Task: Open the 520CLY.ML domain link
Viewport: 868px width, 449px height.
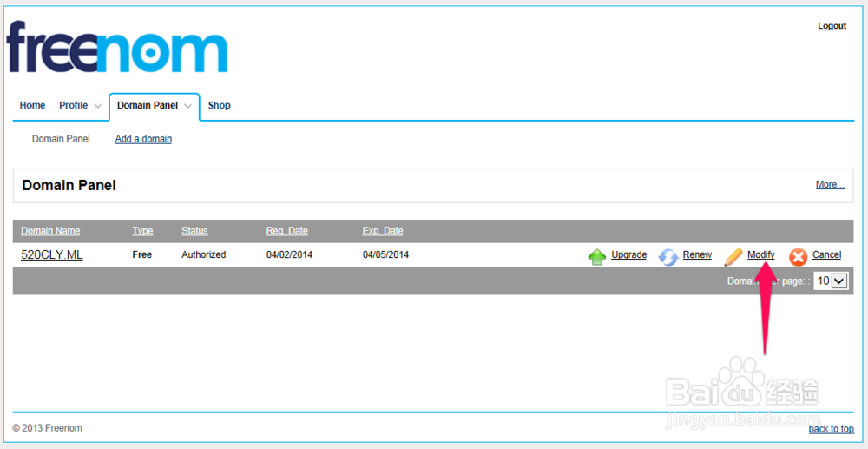Action: point(52,254)
